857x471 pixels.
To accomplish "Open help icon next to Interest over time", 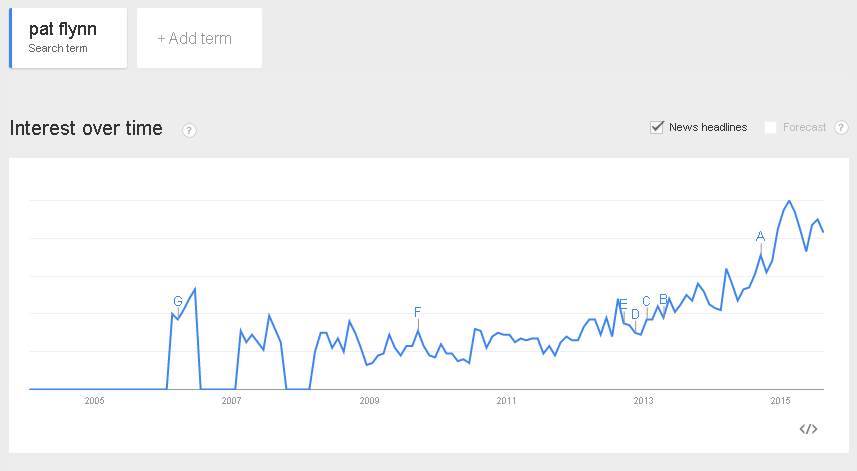I will click(x=189, y=131).
